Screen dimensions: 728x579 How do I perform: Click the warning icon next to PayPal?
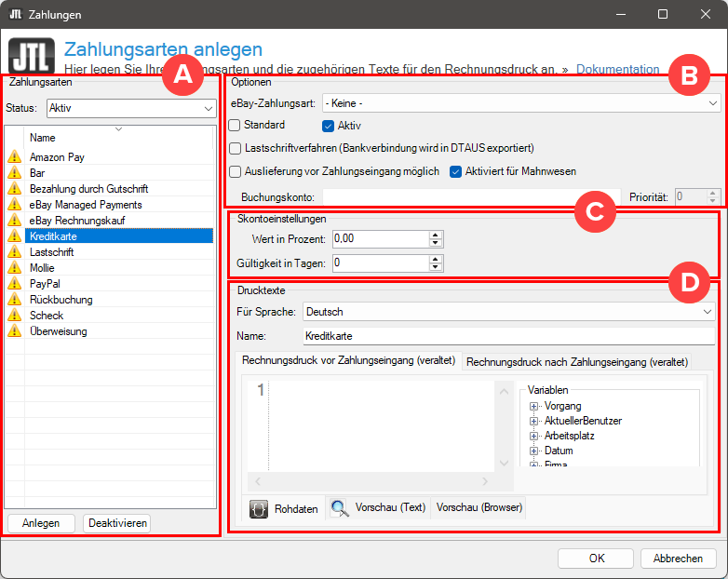[14, 284]
